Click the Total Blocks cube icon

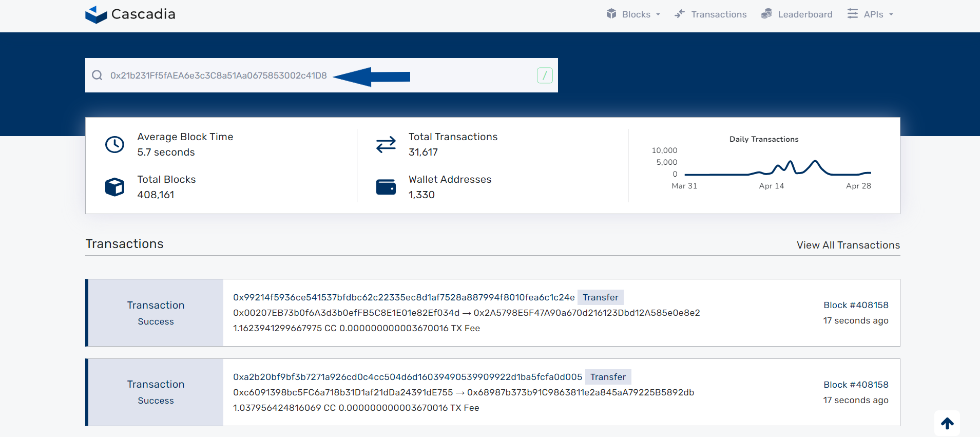114,187
